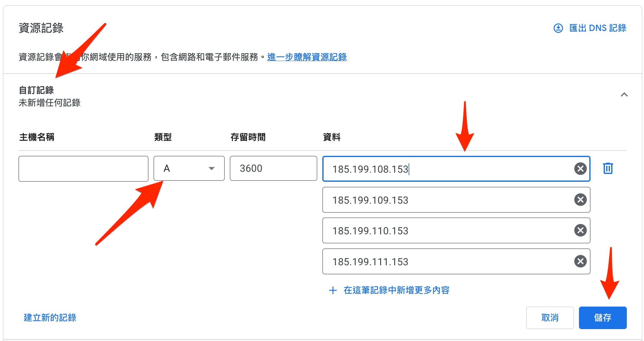Clear the 185.199.109.153 data field

580,200
